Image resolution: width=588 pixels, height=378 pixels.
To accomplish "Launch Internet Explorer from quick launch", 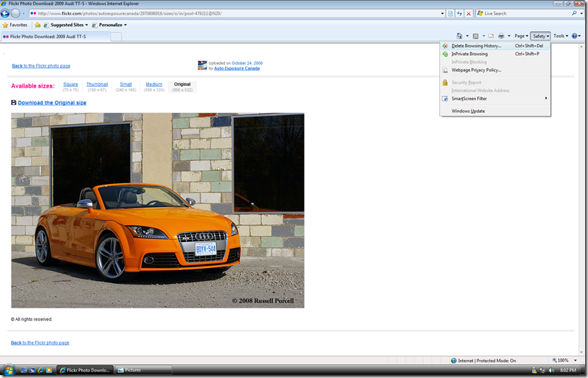I will pyautogui.click(x=41, y=370).
